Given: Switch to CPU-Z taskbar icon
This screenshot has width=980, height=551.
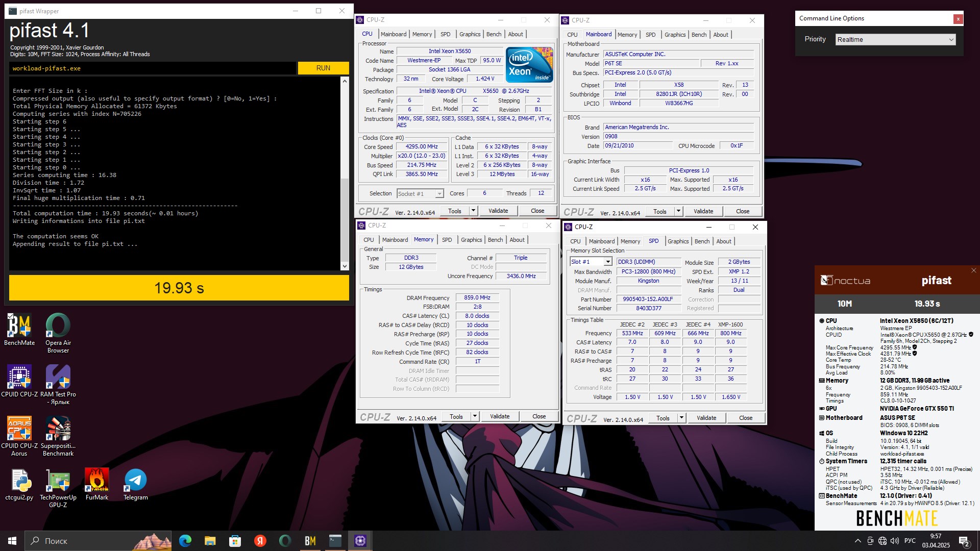Looking at the screenshot, I should [x=360, y=541].
